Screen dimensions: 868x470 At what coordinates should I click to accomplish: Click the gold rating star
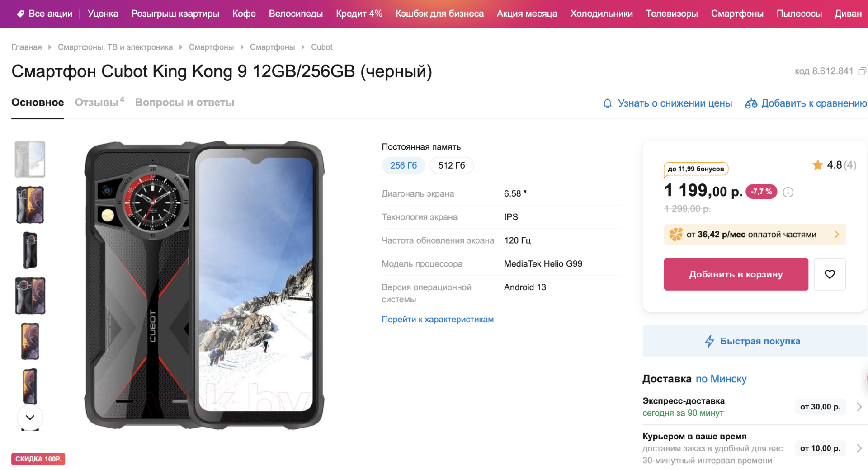(x=817, y=165)
